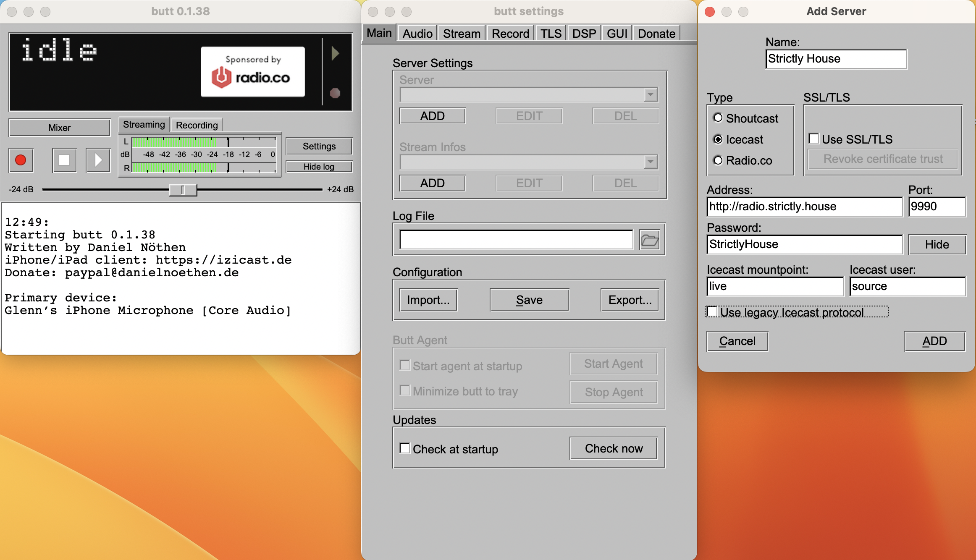976x560 pixels.
Task: Click the R channel level meter
Action: point(204,167)
